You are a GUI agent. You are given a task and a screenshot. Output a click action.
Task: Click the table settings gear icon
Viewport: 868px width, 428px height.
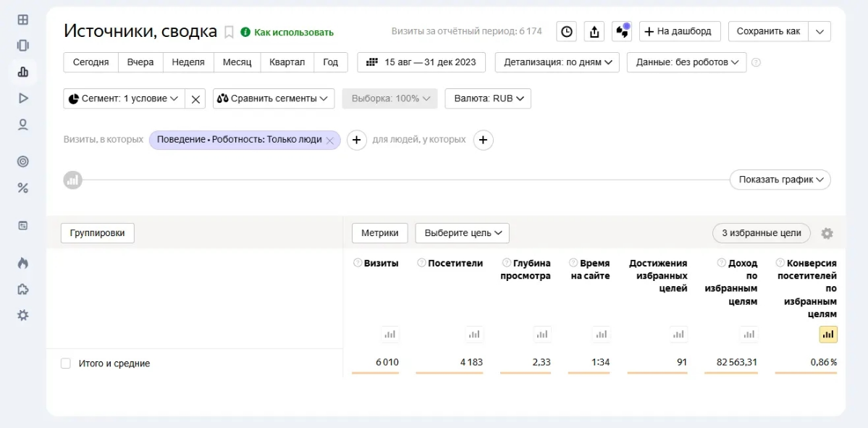coord(827,233)
